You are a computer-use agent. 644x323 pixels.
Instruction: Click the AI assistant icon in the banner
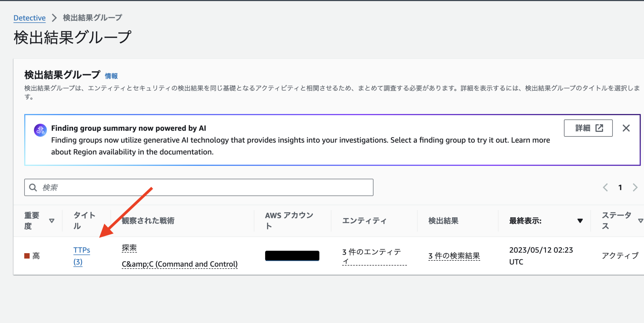40,130
